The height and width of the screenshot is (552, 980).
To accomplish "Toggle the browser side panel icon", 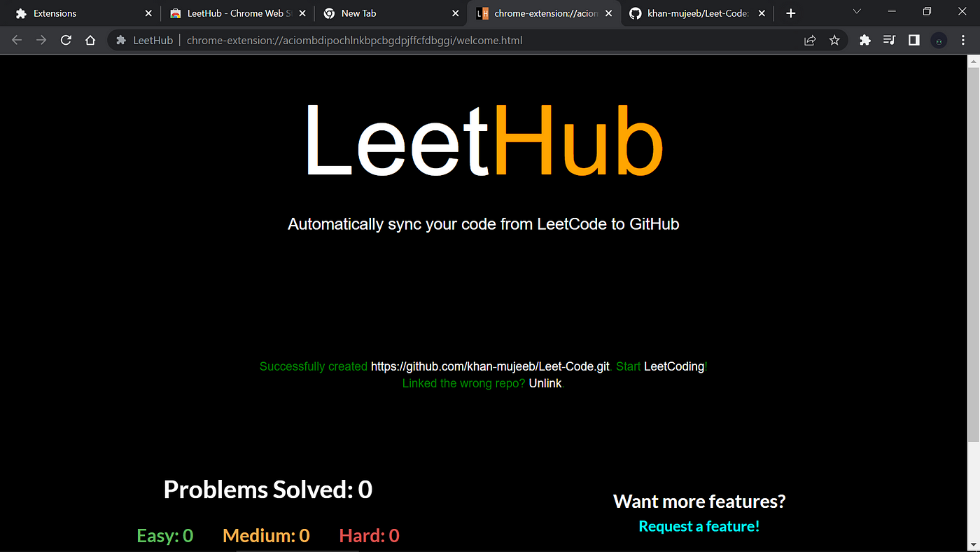I will click(x=913, y=41).
